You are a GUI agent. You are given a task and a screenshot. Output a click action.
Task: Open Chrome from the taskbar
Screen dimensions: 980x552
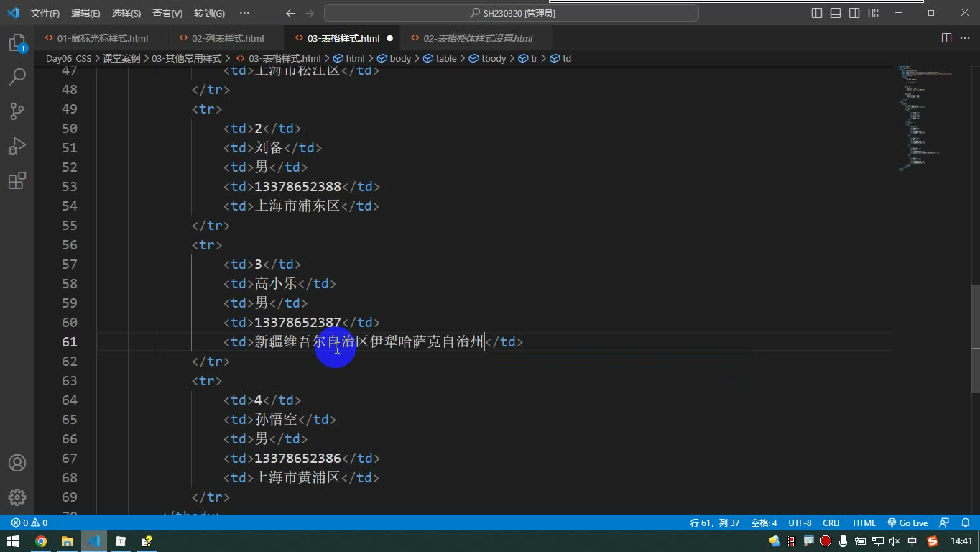[41, 541]
